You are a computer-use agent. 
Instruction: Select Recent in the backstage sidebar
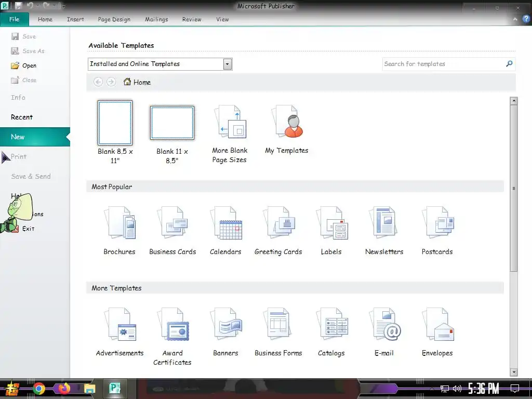22,117
